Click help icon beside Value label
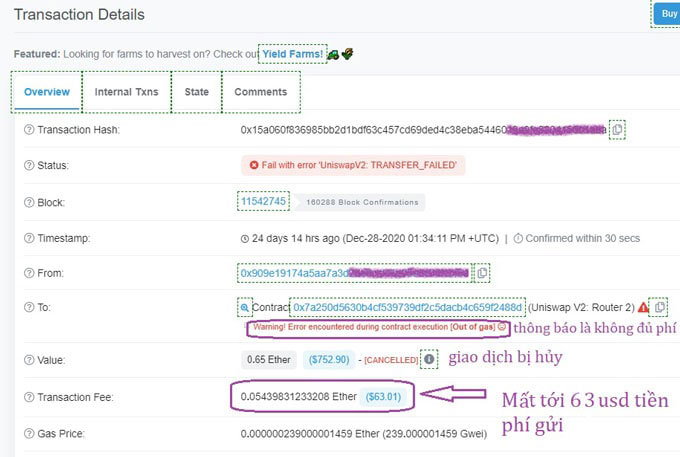 click(29, 359)
